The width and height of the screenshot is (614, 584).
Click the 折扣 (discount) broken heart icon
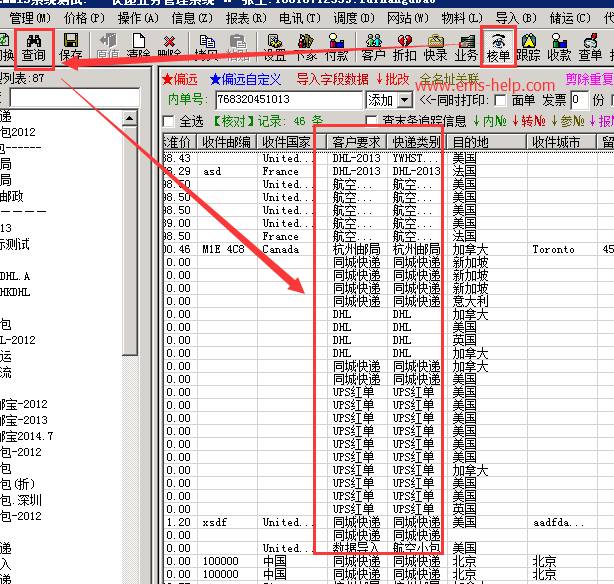[405, 48]
